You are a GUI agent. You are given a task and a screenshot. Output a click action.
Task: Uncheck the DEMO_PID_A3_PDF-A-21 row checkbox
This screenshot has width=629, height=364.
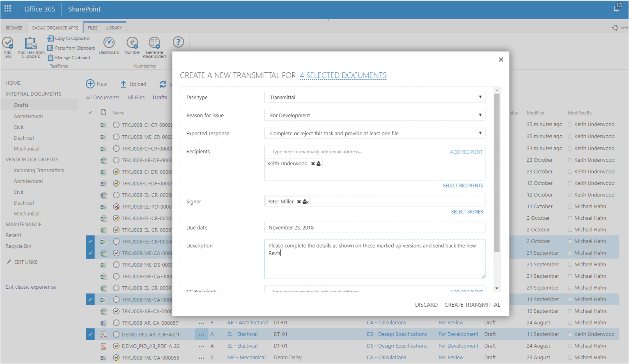90,334
